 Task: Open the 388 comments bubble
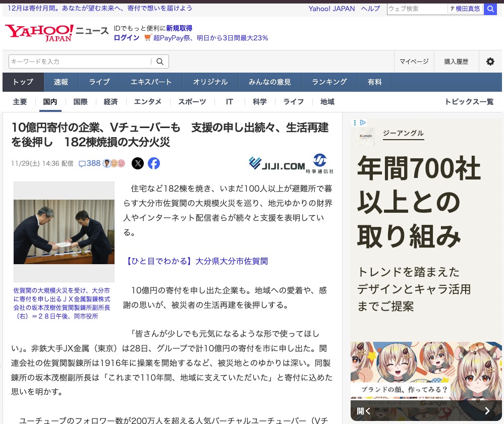coord(89,163)
